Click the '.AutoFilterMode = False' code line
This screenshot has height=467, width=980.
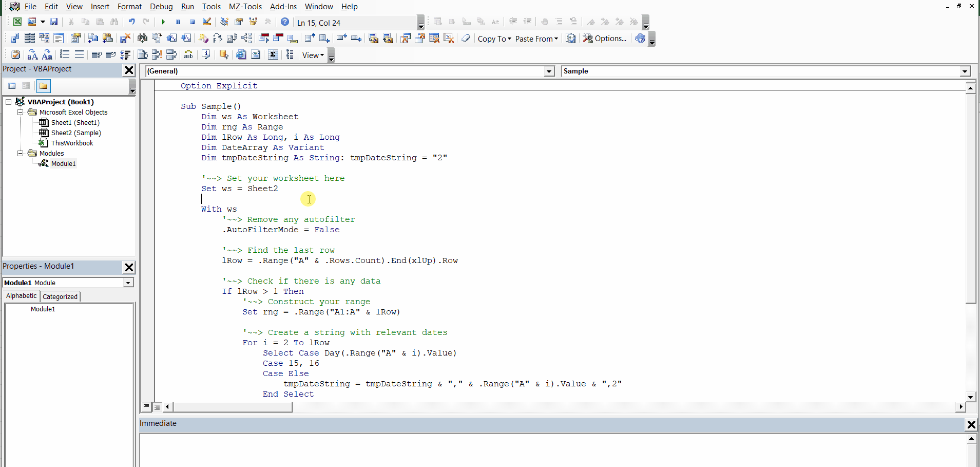click(281, 230)
